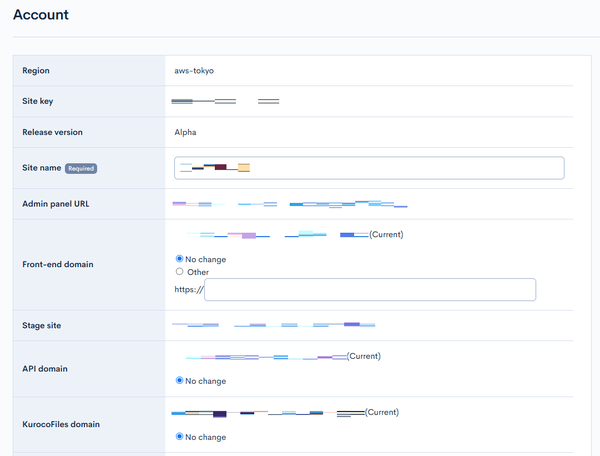Open the Stage site link
Image resolution: width=600 pixels, height=456 pixels.
(274, 325)
